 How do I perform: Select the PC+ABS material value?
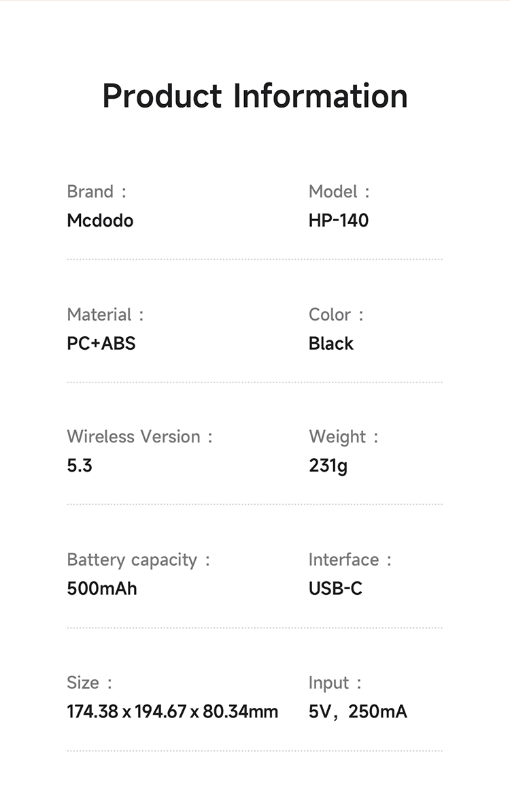tap(101, 344)
